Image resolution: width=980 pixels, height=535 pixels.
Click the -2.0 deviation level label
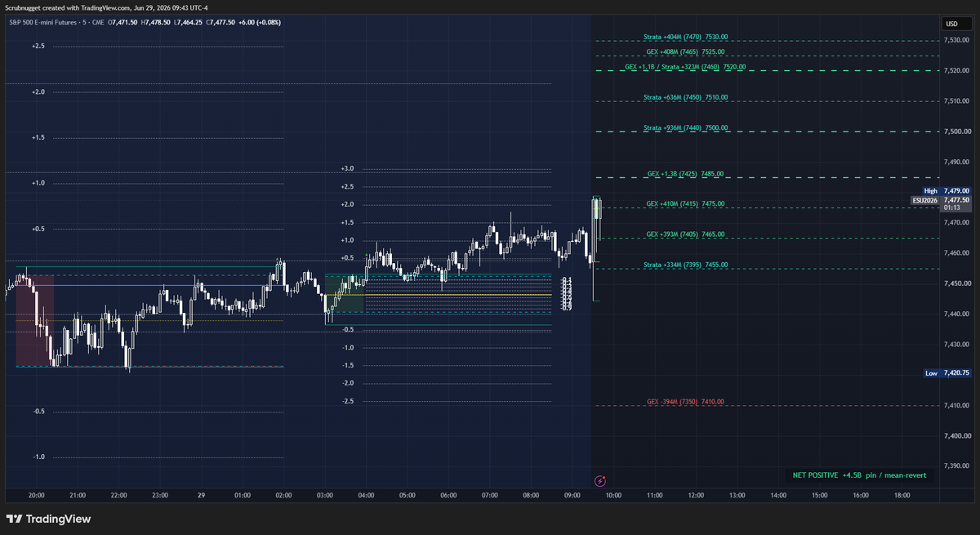(x=347, y=383)
